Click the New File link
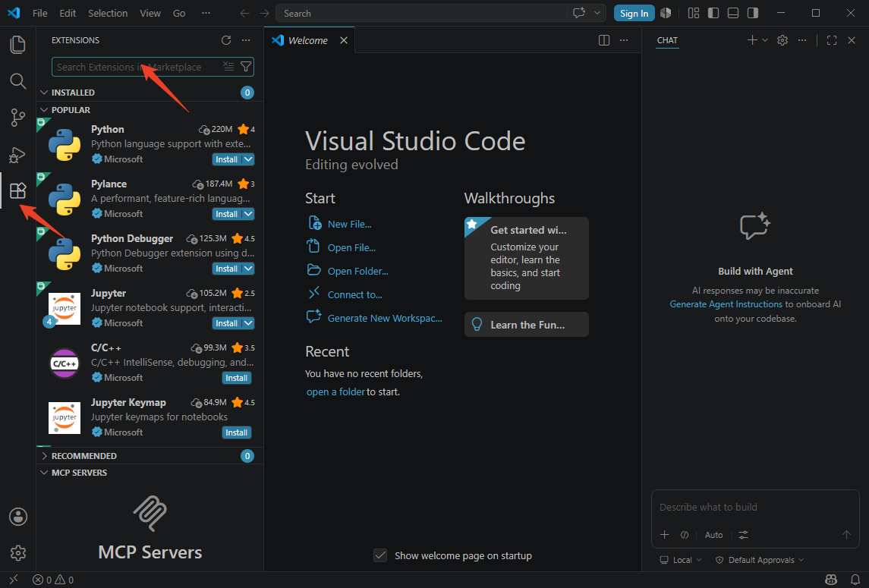The width and height of the screenshot is (869, 588). pos(350,224)
